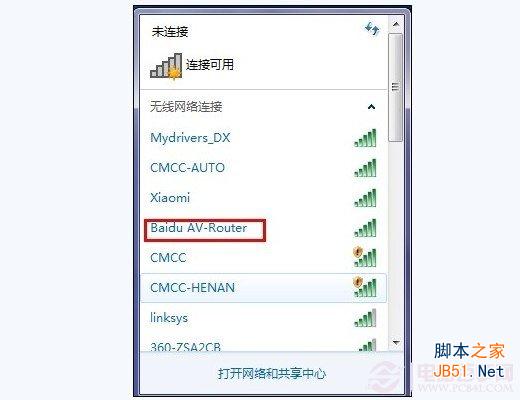Viewport: 520px width, 400px height.
Task: Click CMCC unsecured shield signal icon
Action: (365, 257)
